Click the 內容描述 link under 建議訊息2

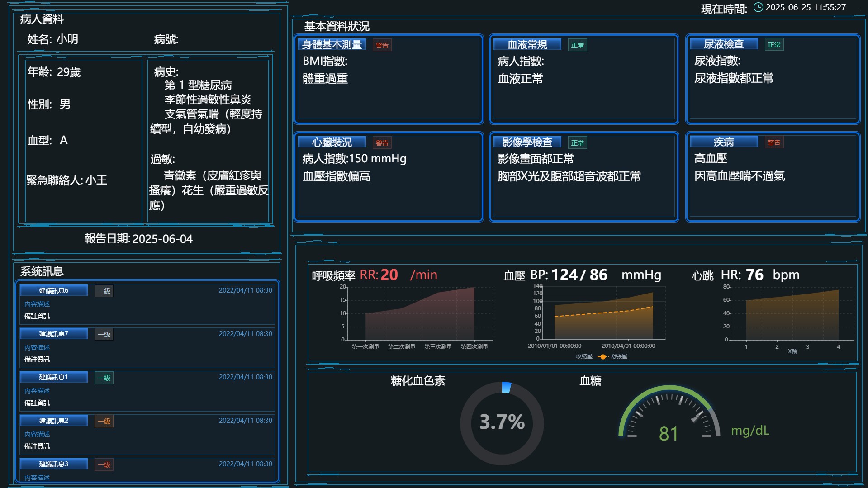[37, 434]
